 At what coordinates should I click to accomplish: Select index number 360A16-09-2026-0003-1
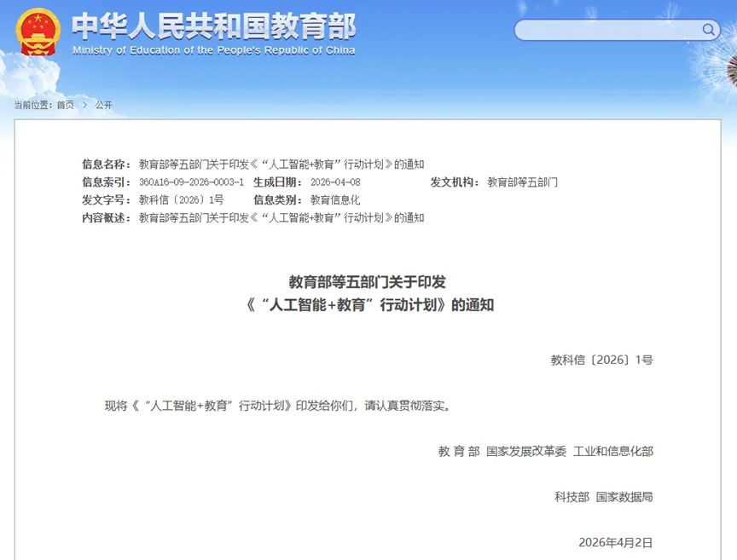tap(191, 182)
